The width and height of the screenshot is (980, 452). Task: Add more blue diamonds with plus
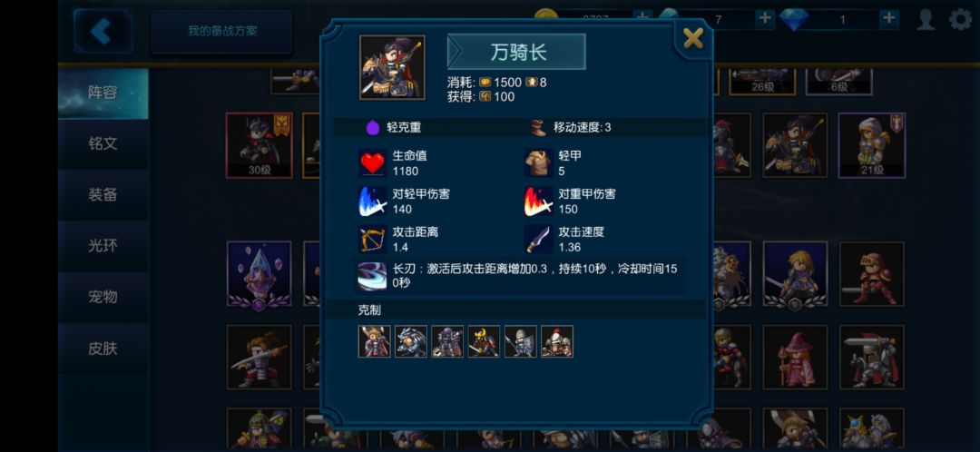tap(888, 19)
